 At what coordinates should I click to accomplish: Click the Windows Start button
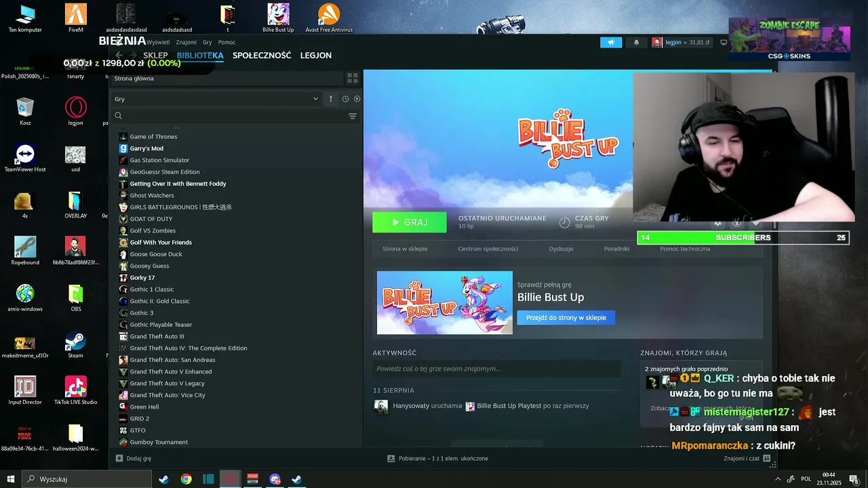[x=10, y=479]
